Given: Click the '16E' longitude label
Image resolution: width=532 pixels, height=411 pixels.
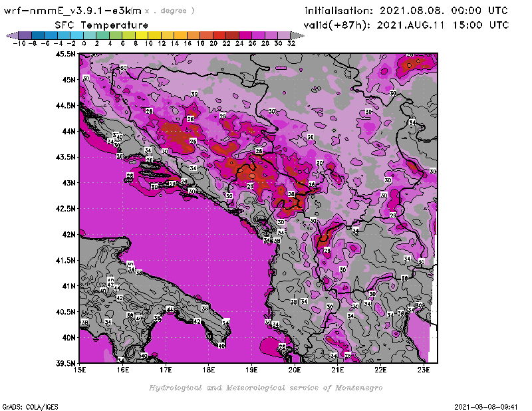Looking at the screenshot, I should click(x=123, y=370).
